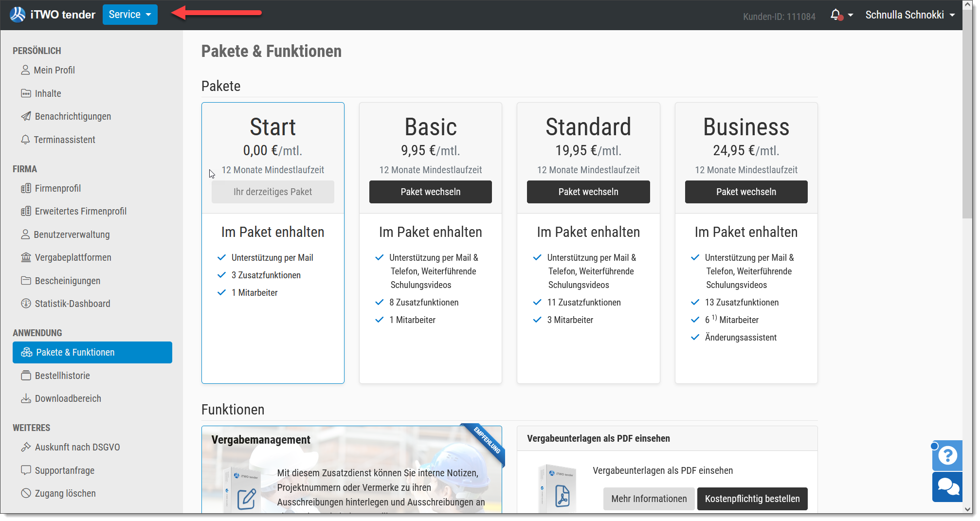Click the iTWO tender title text

pos(63,15)
